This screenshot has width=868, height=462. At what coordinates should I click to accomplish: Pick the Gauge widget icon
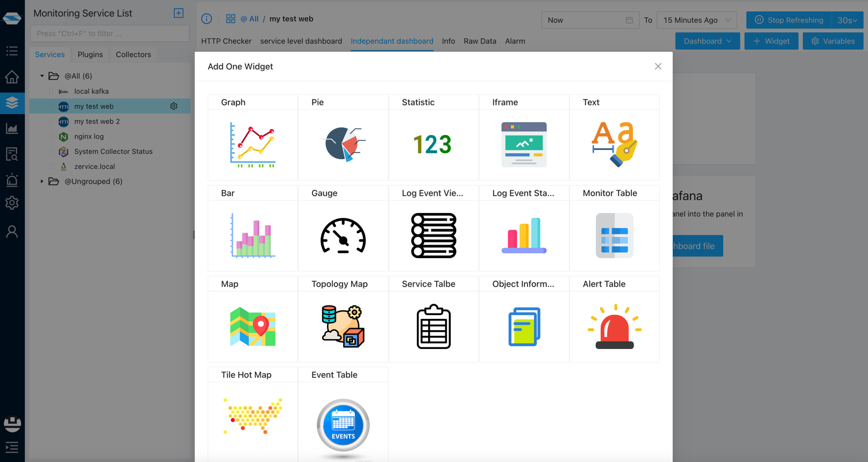[343, 236]
